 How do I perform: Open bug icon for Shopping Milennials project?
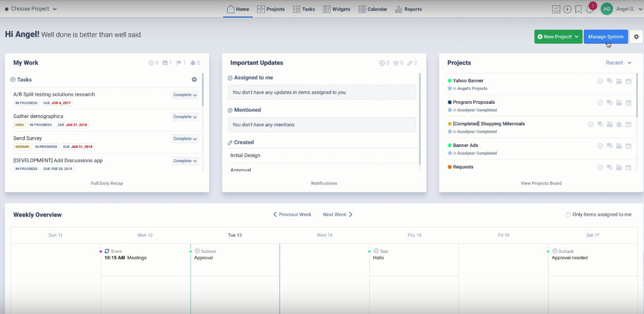(x=619, y=124)
